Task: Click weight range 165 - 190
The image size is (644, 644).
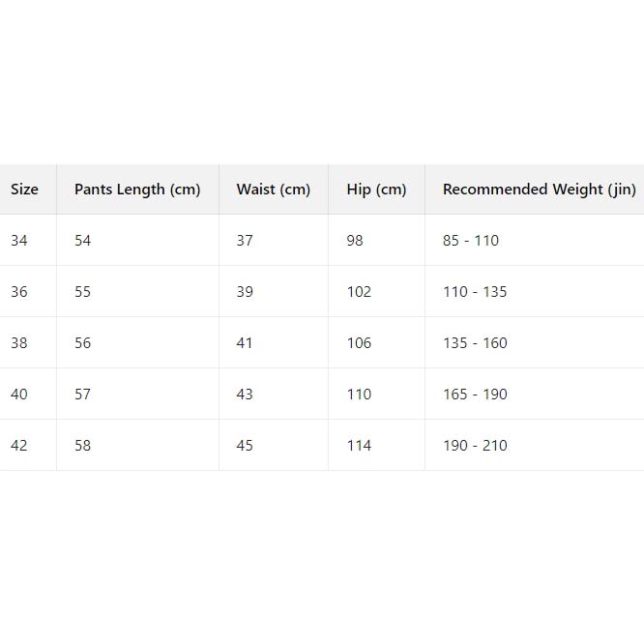Action: [x=475, y=395]
